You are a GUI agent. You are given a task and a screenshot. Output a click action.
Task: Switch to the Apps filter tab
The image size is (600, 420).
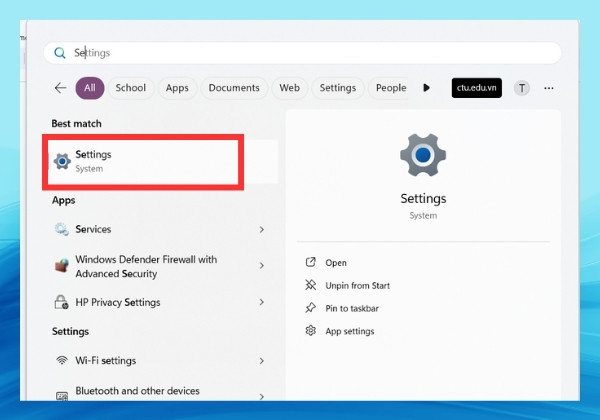tap(177, 88)
